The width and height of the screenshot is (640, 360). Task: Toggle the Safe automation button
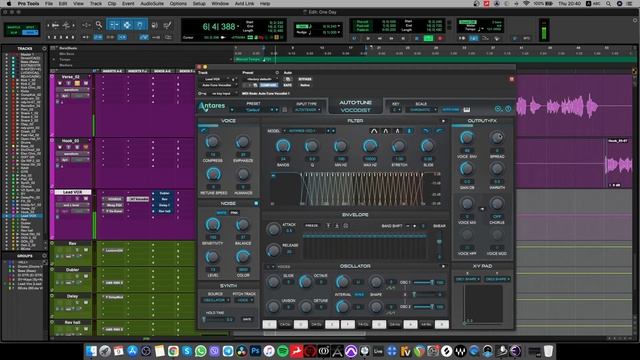(287, 85)
